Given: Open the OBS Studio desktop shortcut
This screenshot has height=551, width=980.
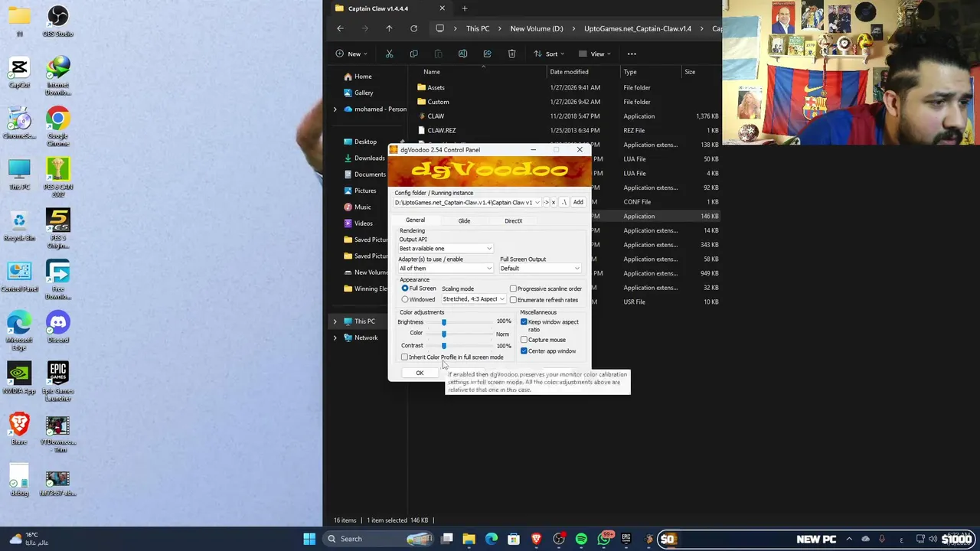Looking at the screenshot, I should tap(58, 21).
